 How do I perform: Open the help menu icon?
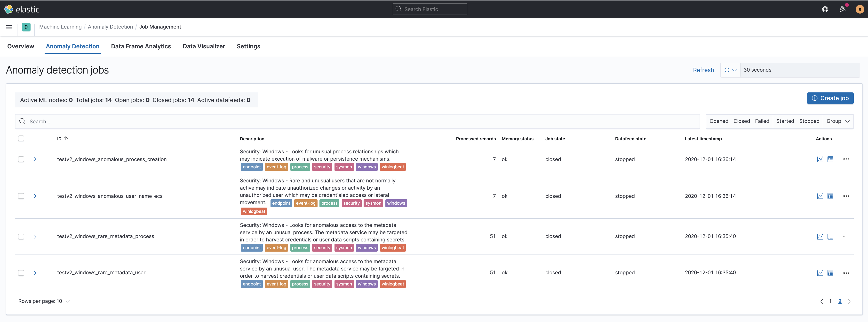[825, 9]
